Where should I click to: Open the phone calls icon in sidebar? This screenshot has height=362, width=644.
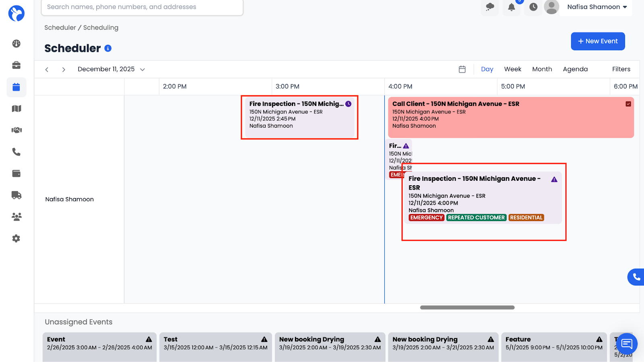[x=16, y=152]
